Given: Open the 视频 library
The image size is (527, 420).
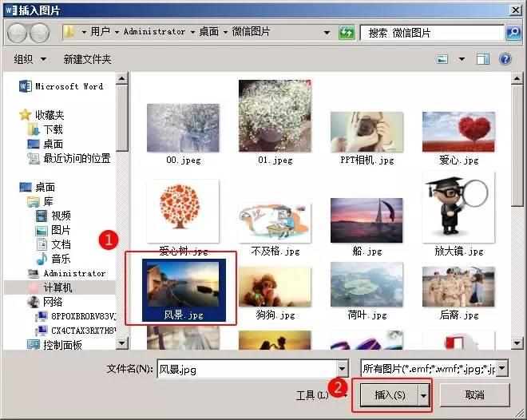Looking at the screenshot, I should (53, 216).
